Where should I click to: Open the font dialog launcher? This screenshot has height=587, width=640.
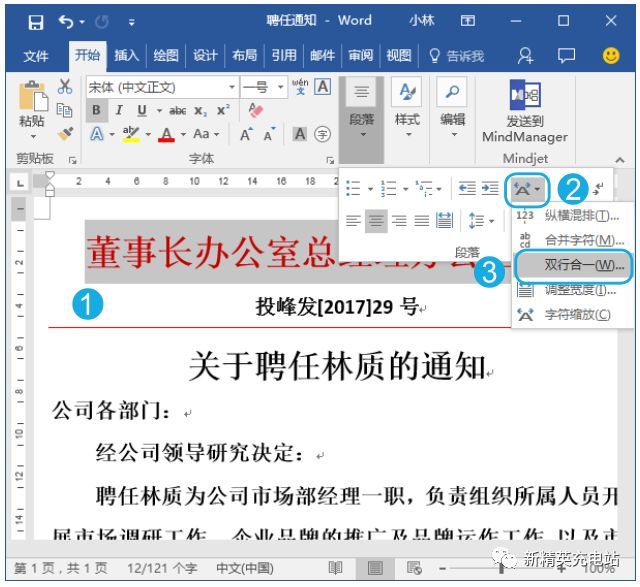coord(330,160)
